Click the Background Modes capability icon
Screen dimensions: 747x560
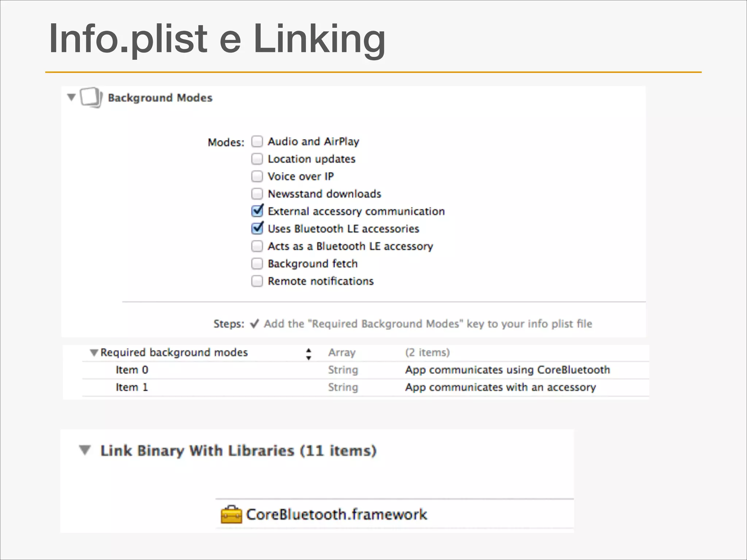[91, 98]
